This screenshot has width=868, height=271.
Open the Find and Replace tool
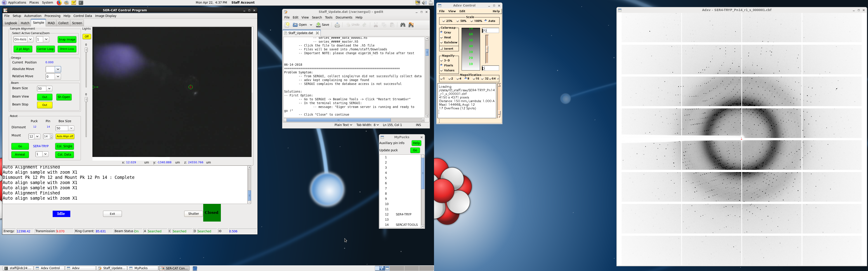[x=411, y=25]
